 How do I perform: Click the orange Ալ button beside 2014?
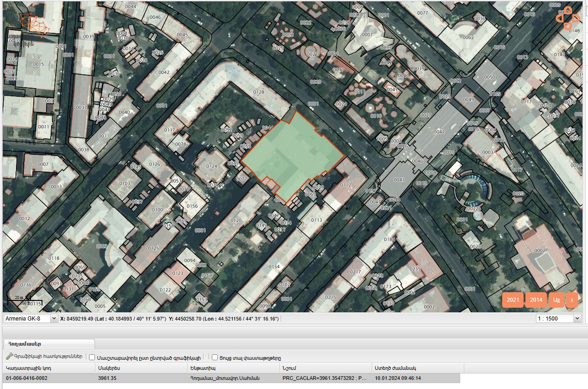pyautogui.click(x=556, y=300)
